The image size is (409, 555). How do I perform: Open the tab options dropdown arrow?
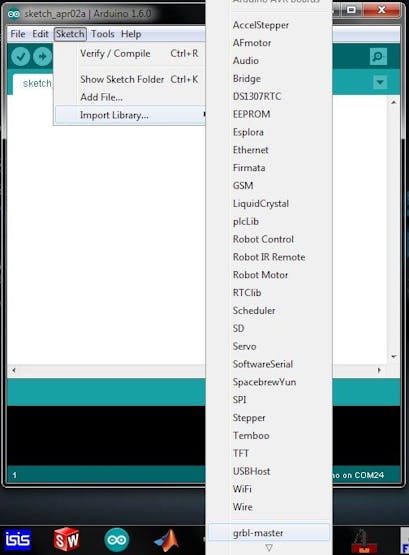380,82
